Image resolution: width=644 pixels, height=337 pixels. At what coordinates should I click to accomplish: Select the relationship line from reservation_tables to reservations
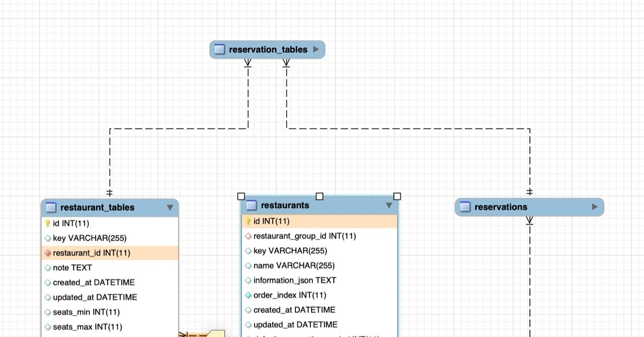coord(408,129)
